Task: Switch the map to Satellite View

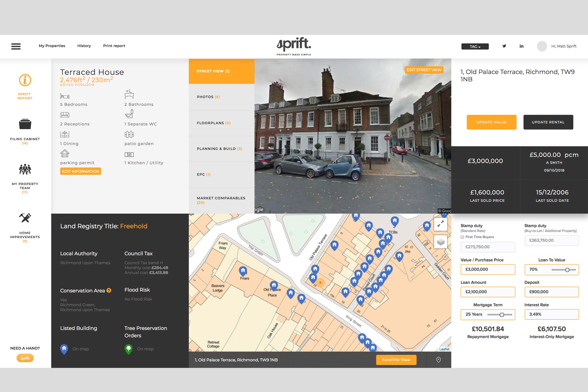Action: tap(396, 360)
